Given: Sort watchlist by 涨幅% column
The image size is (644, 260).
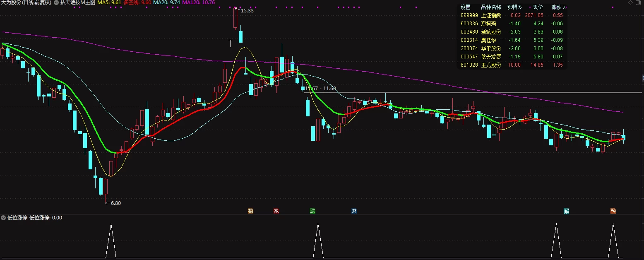Looking at the screenshot, I should point(514,7).
